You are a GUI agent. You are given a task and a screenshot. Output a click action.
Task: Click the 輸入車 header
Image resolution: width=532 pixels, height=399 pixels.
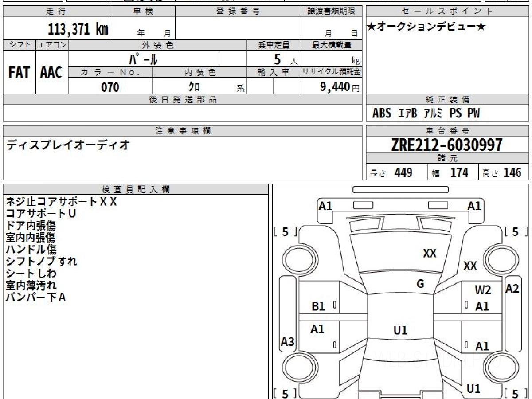(x=274, y=73)
